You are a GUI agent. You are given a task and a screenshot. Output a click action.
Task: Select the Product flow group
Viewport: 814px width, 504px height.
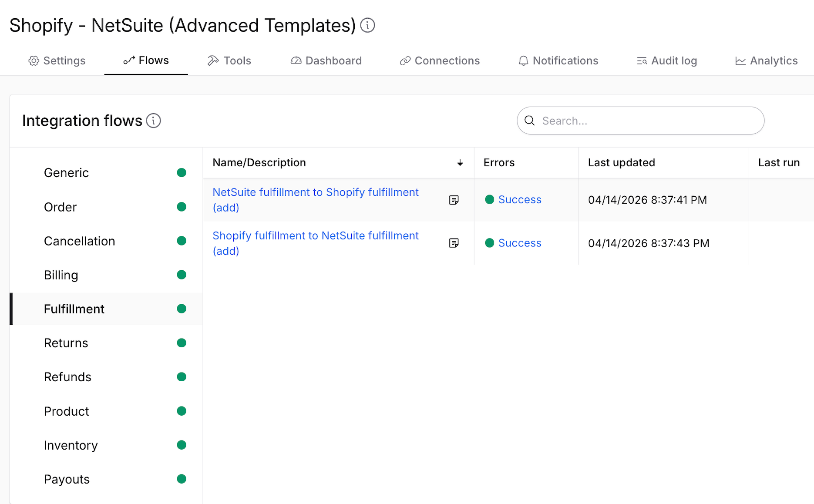(x=106, y=411)
